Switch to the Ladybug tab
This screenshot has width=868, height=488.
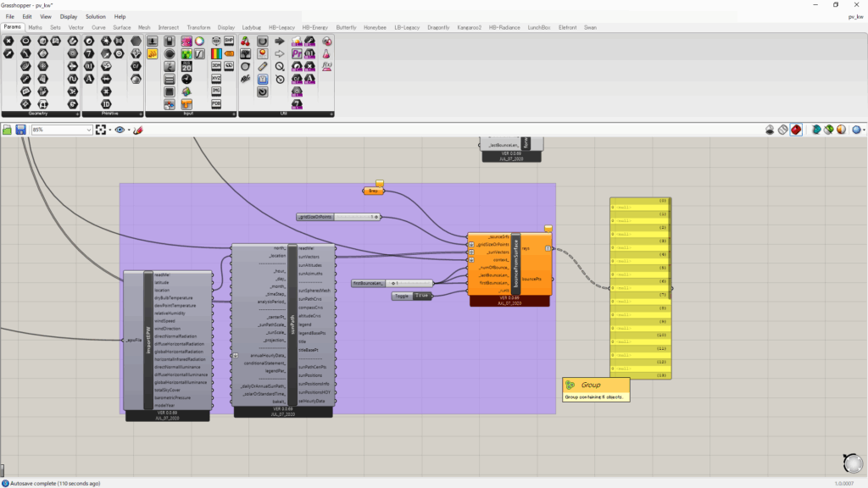click(252, 27)
